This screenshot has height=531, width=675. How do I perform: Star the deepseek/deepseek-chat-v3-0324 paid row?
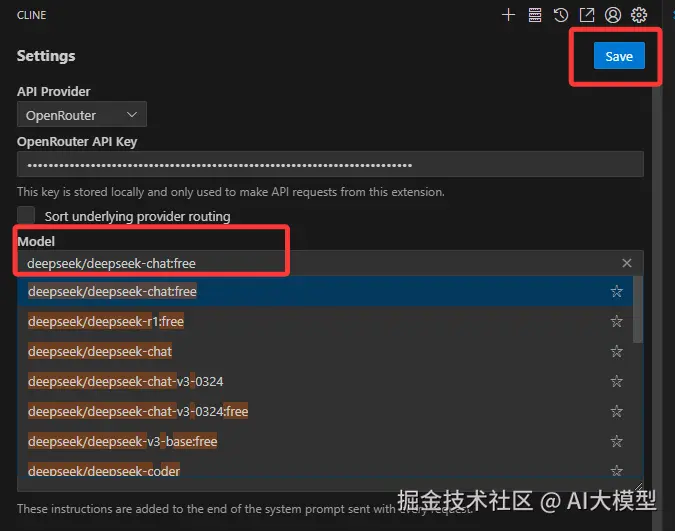616,382
